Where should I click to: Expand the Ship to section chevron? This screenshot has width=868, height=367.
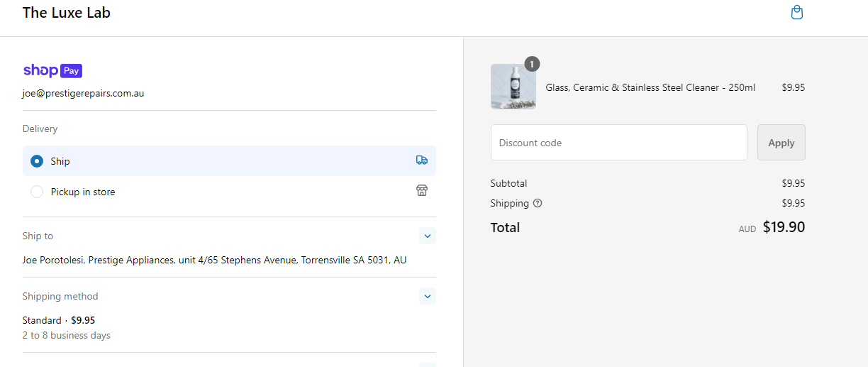point(427,236)
